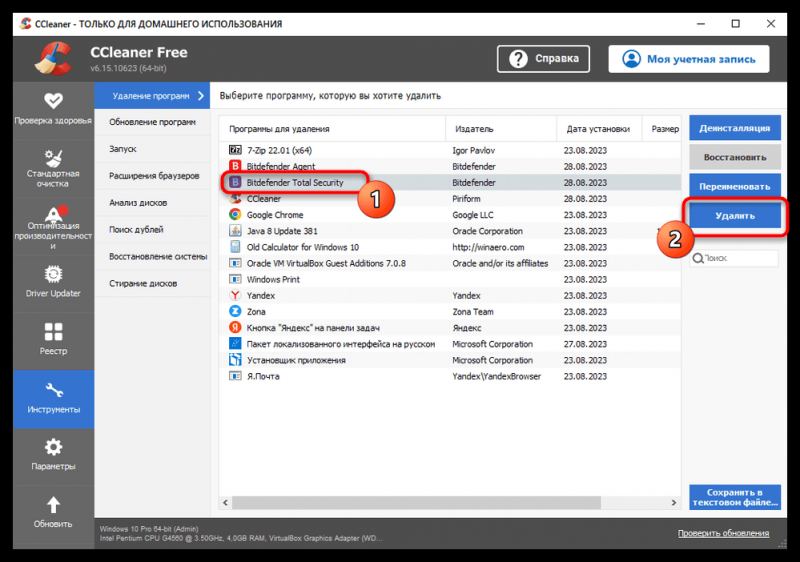Click the Windows 10 Pro system info text

tap(149, 529)
